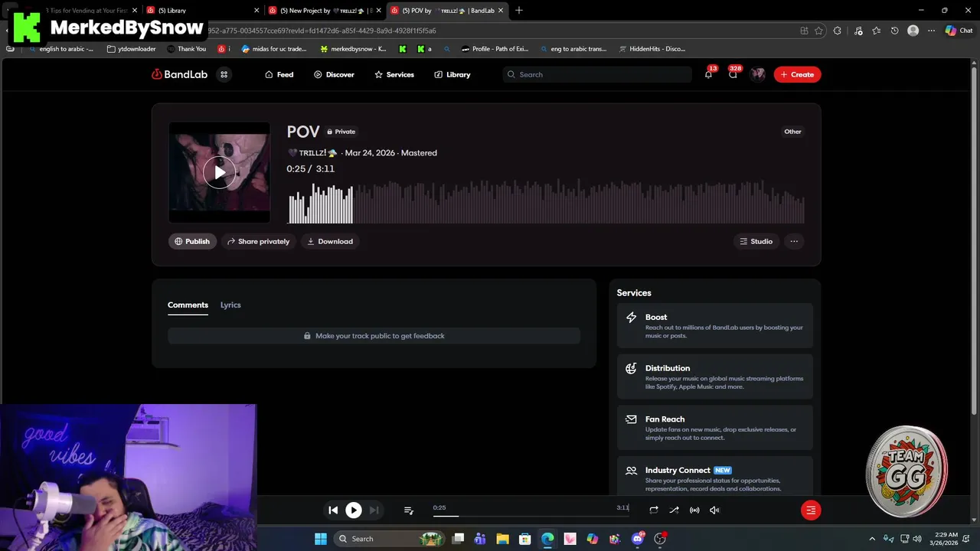The width and height of the screenshot is (980, 551).
Task: Click the broadcast icon in player
Action: tap(694, 510)
